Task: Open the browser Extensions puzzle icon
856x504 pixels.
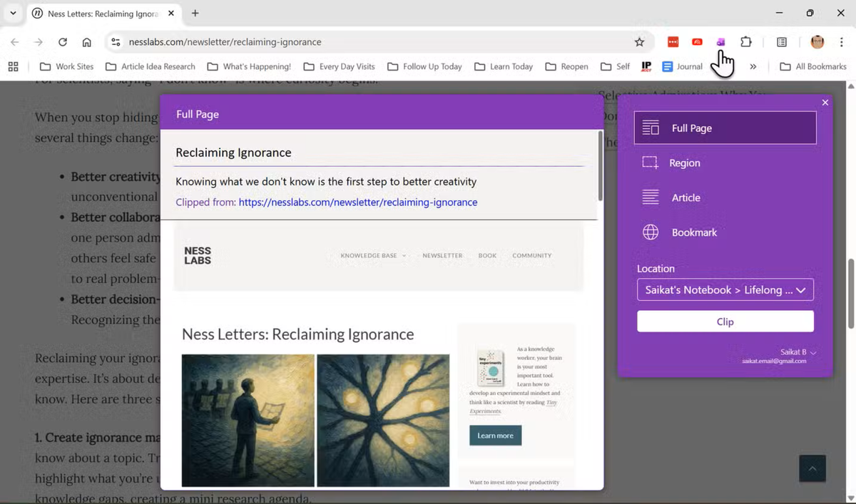Action: (745, 42)
